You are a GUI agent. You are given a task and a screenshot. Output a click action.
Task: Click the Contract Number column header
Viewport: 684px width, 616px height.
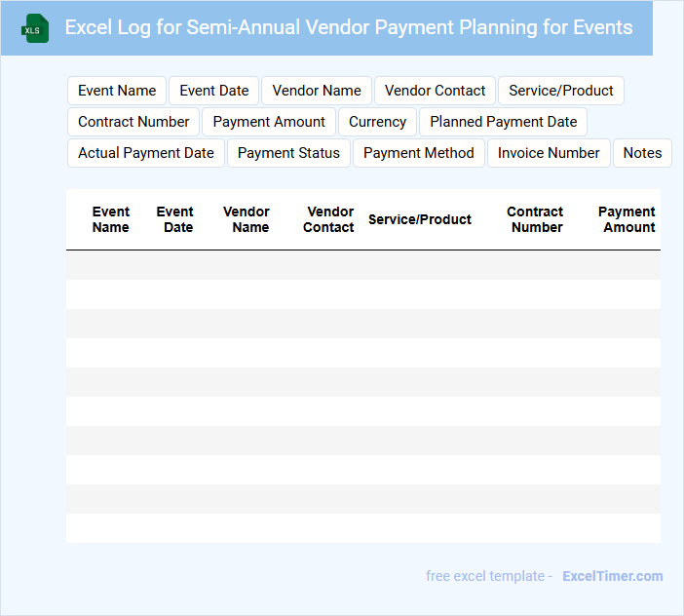(x=536, y=219)
